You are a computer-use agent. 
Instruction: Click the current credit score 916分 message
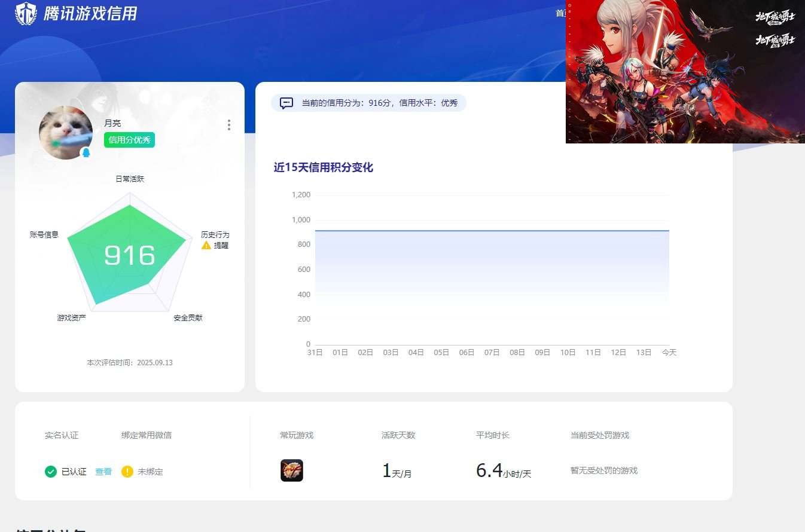(380, 103)
